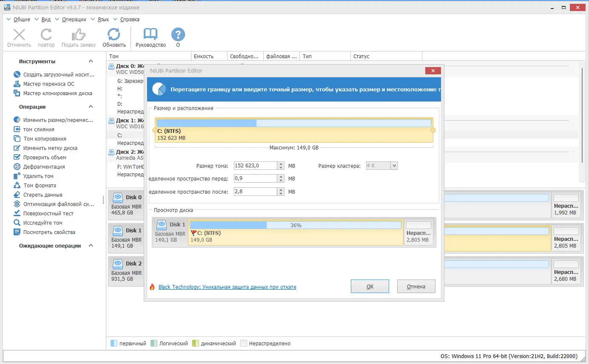Image resolution: width=589 pixels, height=364 pixels.
Task: Click the 1,992 MB unallocated block
Action: click(x=566, y=205)
